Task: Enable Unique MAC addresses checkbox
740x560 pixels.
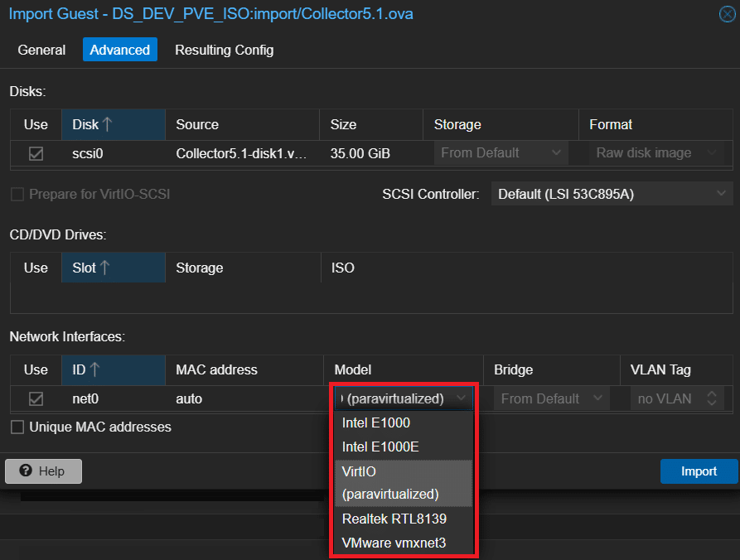Action: (17, 427)
